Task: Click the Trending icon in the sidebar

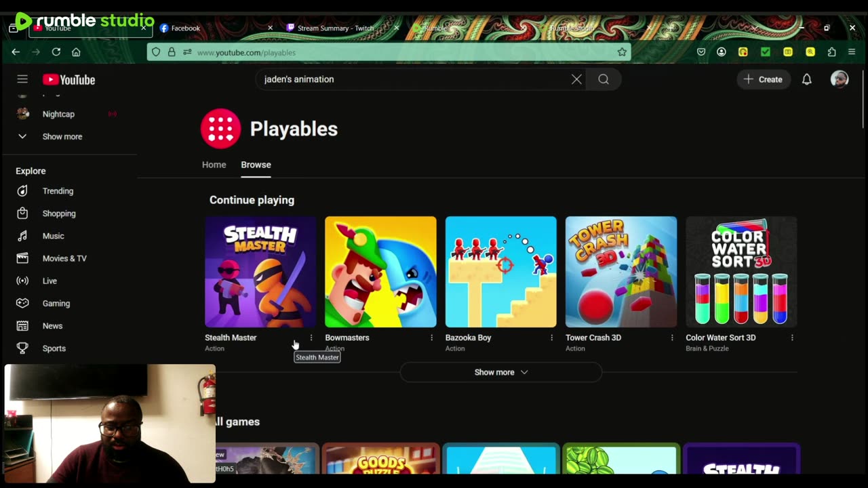Action: pyautogui.click(x=22, y=191)
